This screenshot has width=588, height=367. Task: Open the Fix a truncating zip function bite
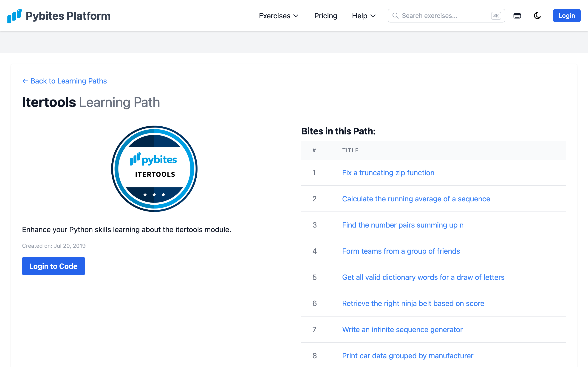pyautogui.click(x=388, y=172)
